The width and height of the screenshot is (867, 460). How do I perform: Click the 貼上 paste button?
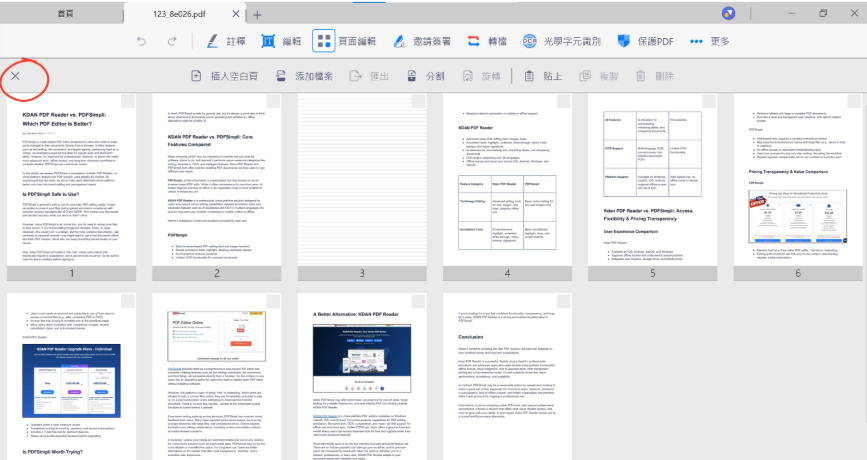[x=542, y=76]
